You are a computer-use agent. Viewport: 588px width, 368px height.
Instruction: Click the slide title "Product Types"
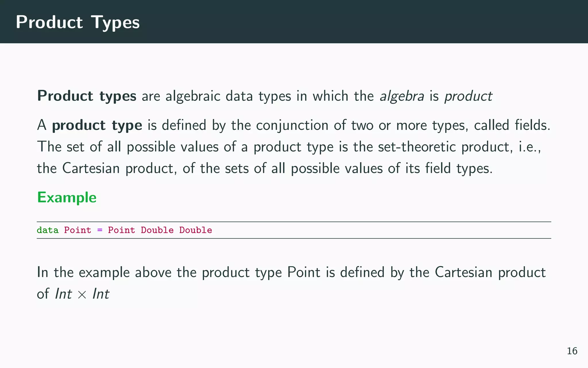click(78, 22)
